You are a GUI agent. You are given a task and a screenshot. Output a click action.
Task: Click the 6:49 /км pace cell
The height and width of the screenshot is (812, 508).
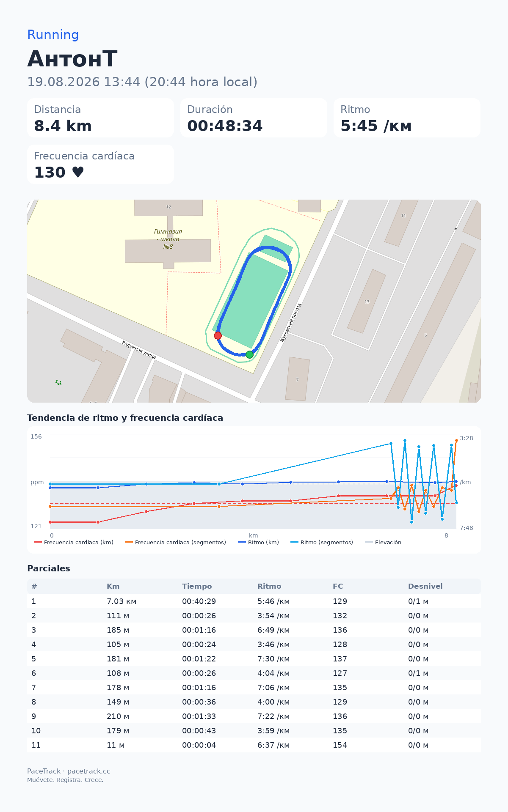273,630
